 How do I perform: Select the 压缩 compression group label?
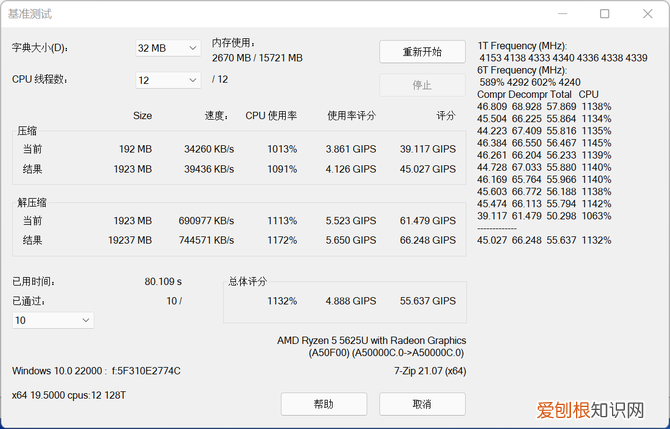[28, 131]
